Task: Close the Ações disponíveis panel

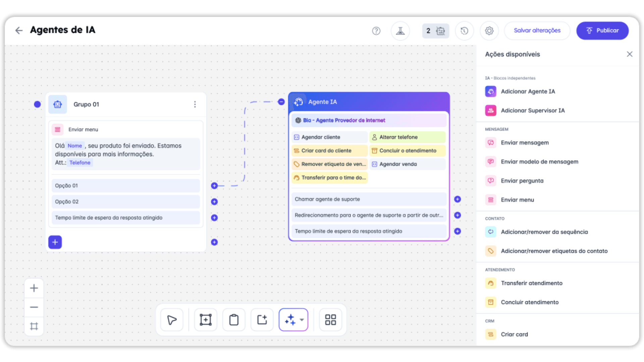Action: (x=630, y=54)
